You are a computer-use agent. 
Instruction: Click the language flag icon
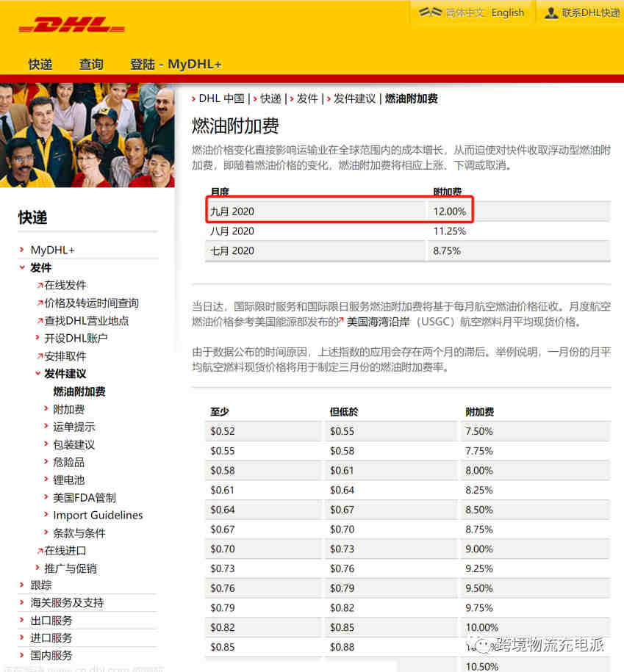coord(430,12)
